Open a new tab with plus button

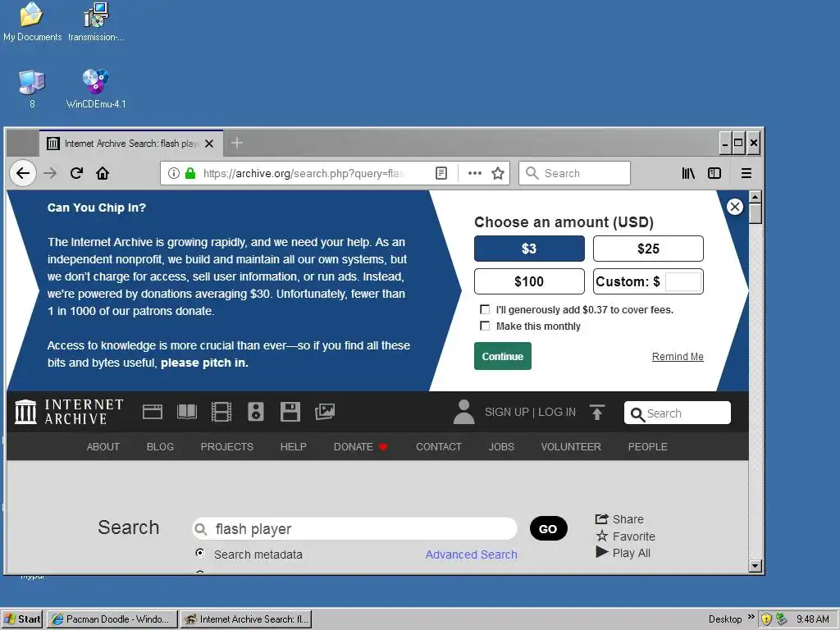(237, 143)
